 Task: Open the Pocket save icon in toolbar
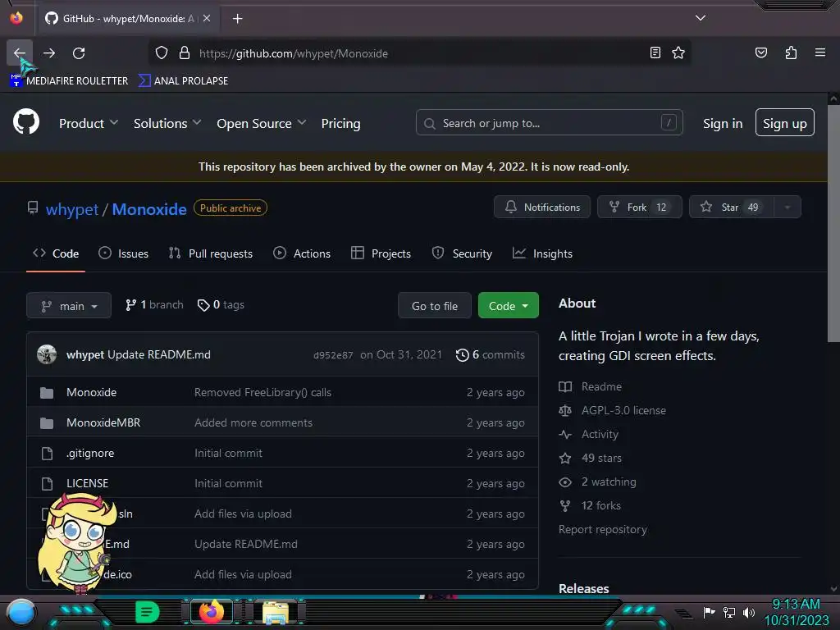pyautogui.click(x=760, y=53)
